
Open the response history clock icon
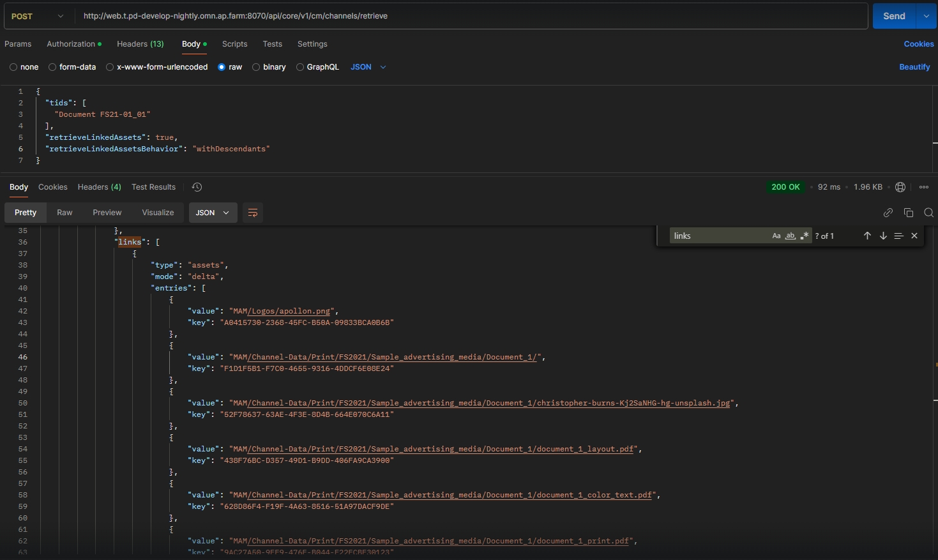[x=197, y=187]
